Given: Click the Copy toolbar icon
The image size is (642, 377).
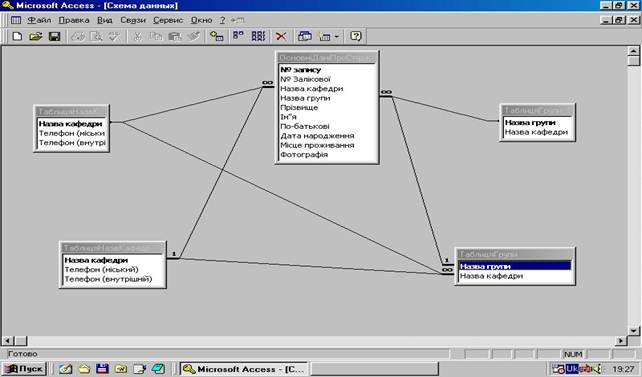Looking at the screenshot, I should point(156,36).
